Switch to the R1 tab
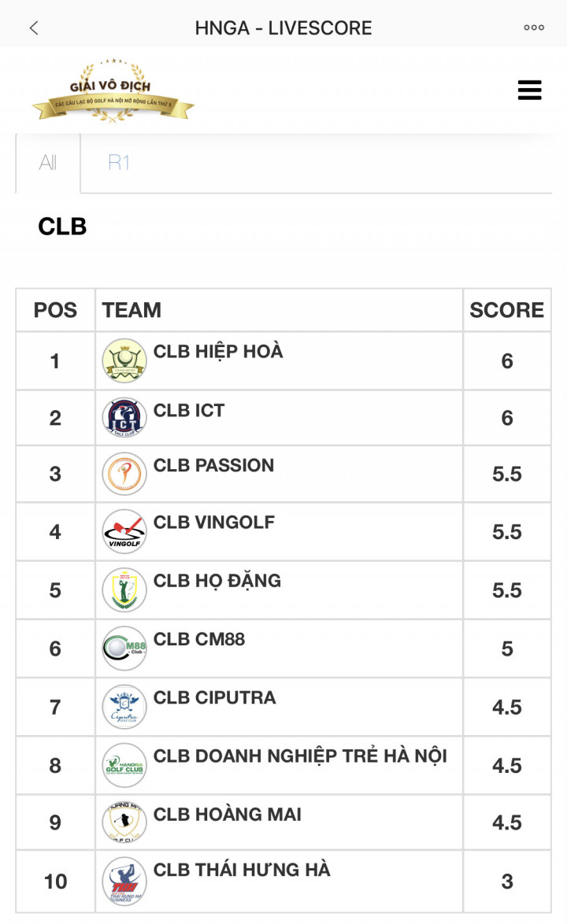The image size is (567, 924). [x=119, y=163]
